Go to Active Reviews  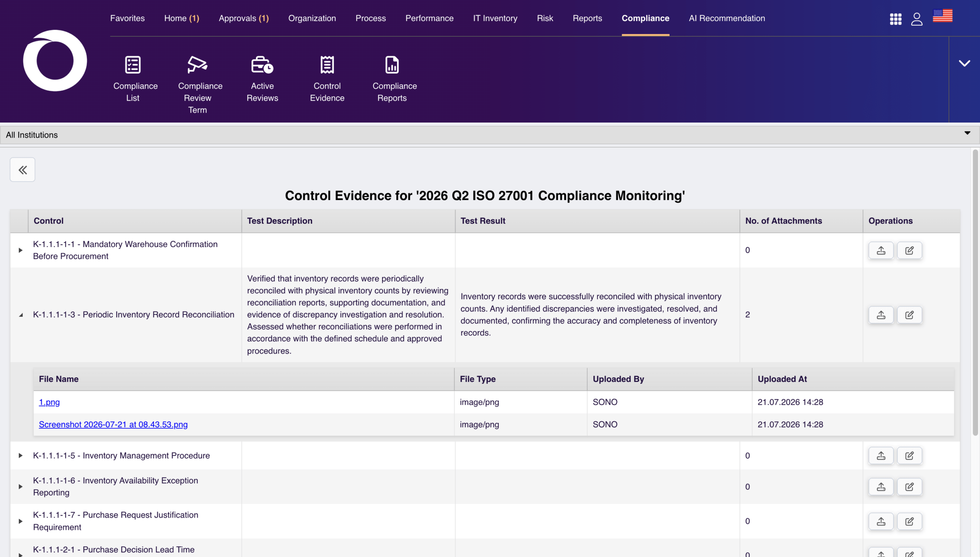pos(262,79)
